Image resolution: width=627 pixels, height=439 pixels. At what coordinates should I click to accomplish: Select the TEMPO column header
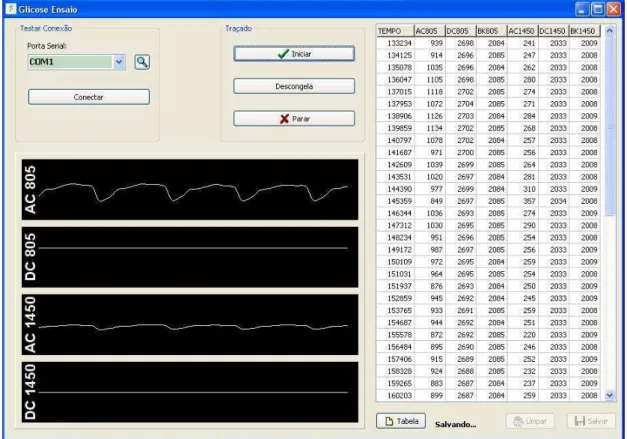point(395,31)
